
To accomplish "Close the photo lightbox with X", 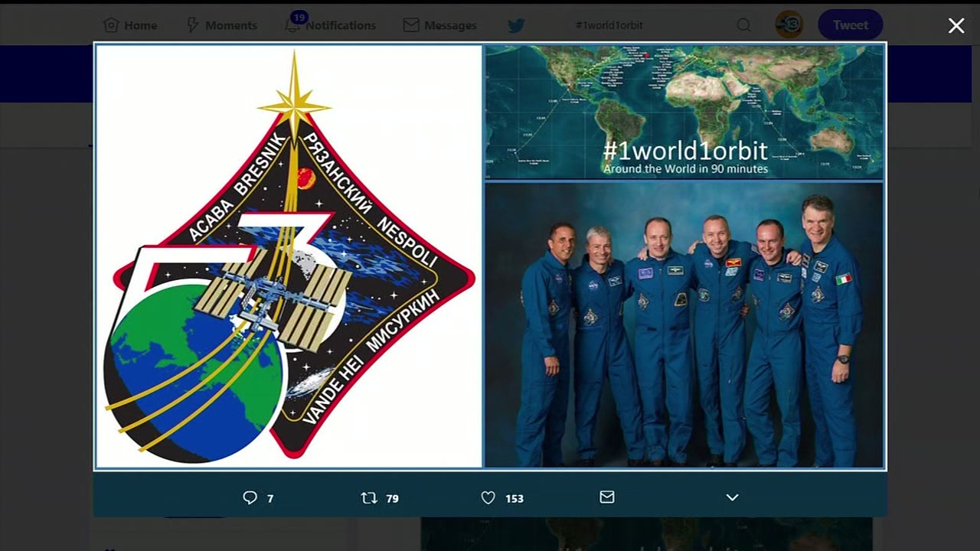I will (x=956, y=25).
